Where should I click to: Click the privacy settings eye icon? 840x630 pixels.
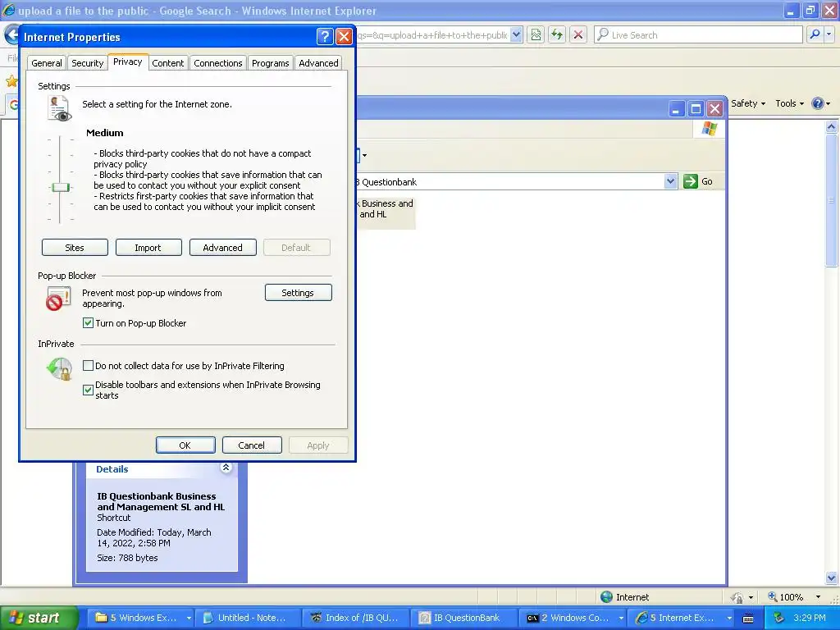[x=58, y=107]
